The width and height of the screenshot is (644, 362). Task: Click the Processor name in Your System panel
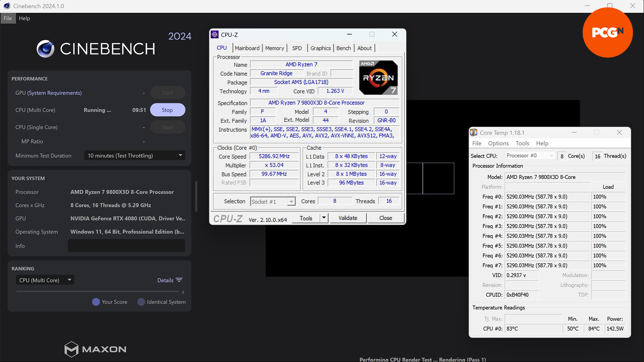[x=122, y=192]
